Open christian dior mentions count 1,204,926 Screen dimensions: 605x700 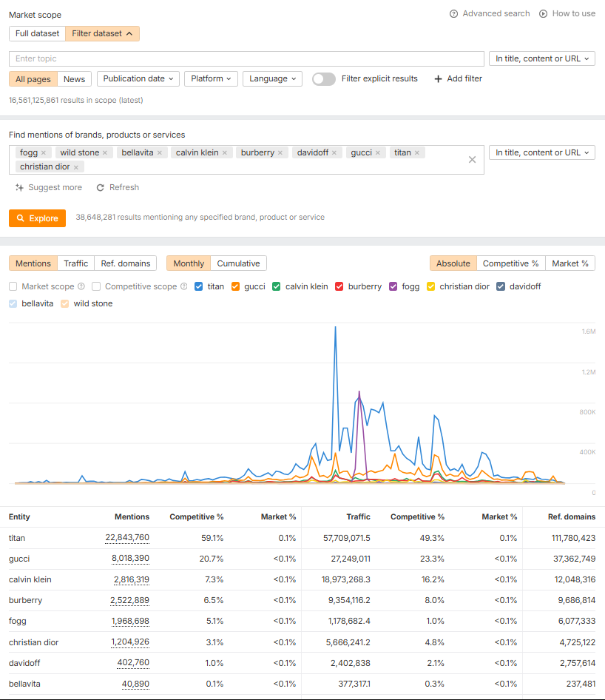pyautogui.click(x=130, y=642)
